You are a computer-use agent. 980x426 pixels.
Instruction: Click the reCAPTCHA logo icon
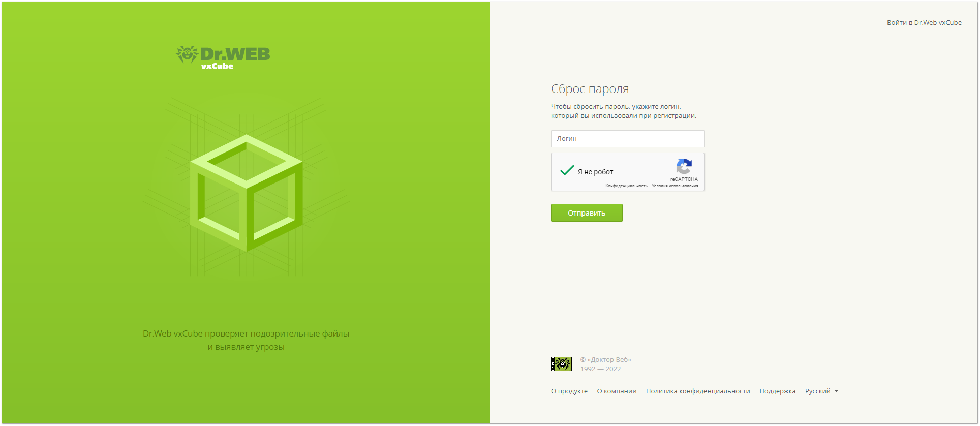coord(684,166)
